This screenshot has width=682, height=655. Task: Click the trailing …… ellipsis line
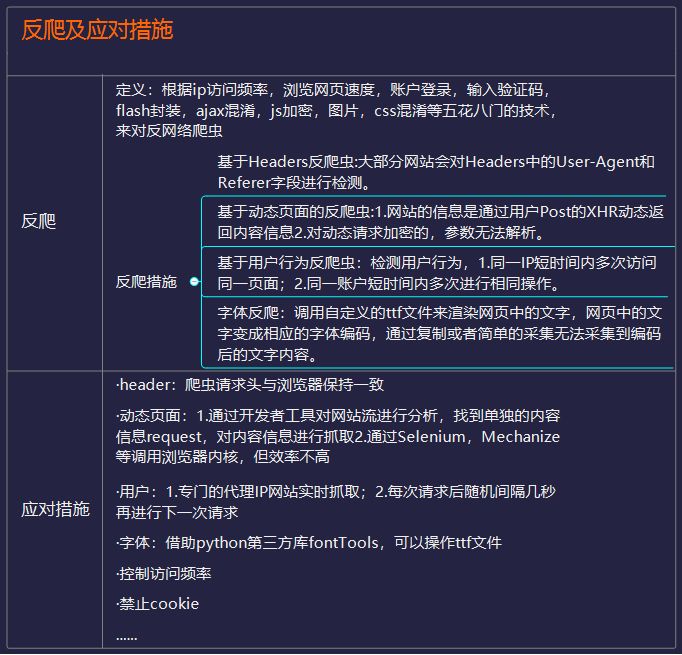[127, 638]
